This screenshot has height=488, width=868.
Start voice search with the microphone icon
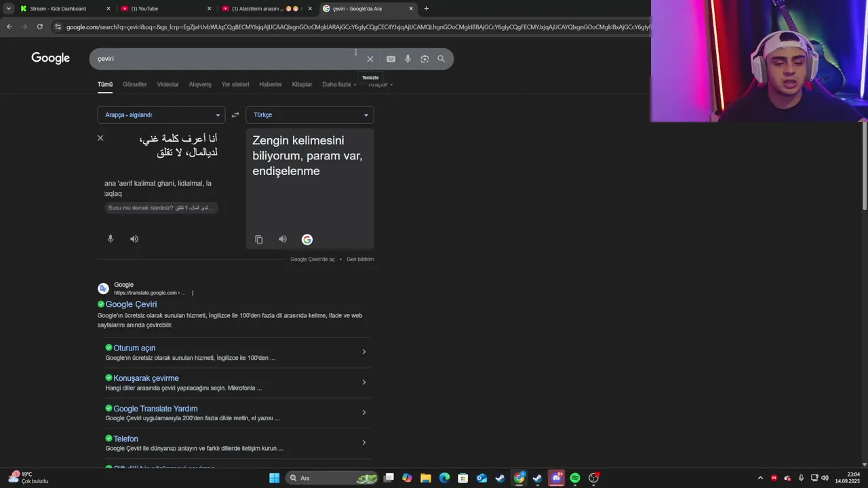pyautogui.click(x=408, y=59)
